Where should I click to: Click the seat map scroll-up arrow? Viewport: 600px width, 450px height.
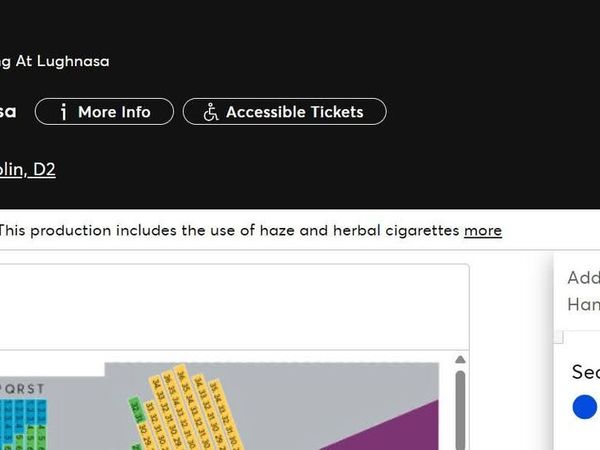click(460, 359)
